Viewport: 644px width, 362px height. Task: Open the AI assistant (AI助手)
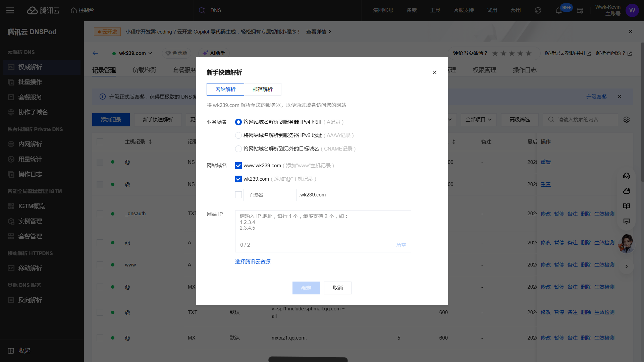click(x=214, y=53)
